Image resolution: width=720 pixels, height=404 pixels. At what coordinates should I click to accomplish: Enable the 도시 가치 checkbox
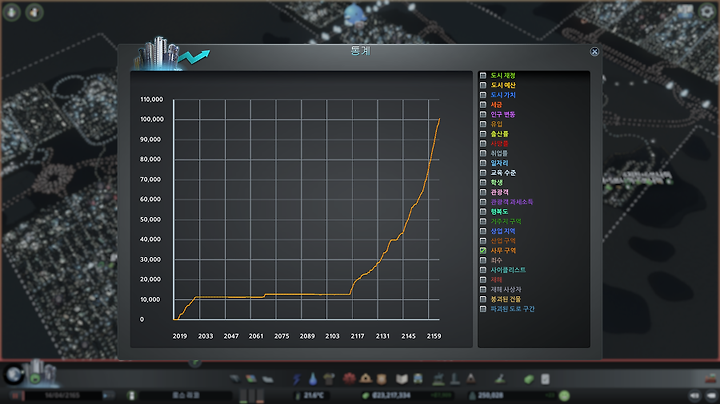pos(483,95)
